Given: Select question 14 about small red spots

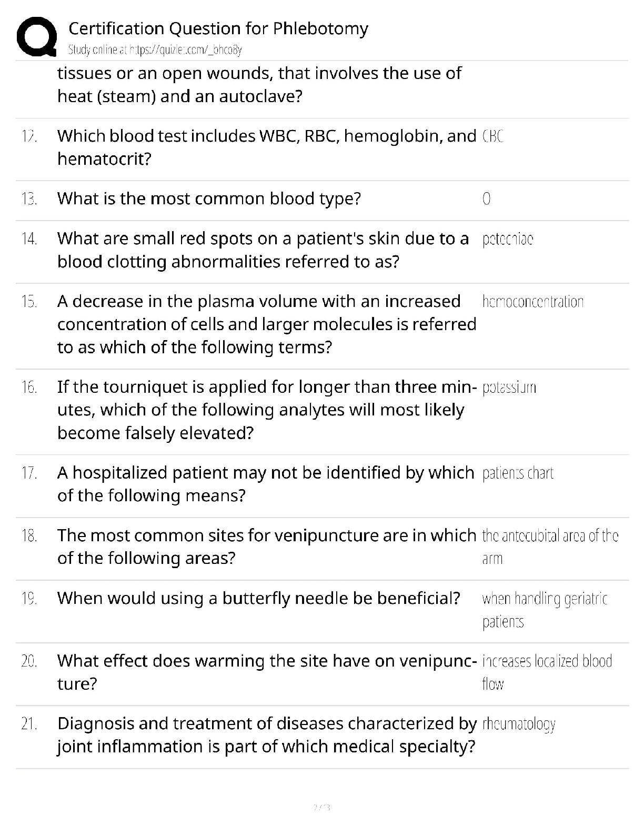Looking at the screenshot, I should click(263, 250).
